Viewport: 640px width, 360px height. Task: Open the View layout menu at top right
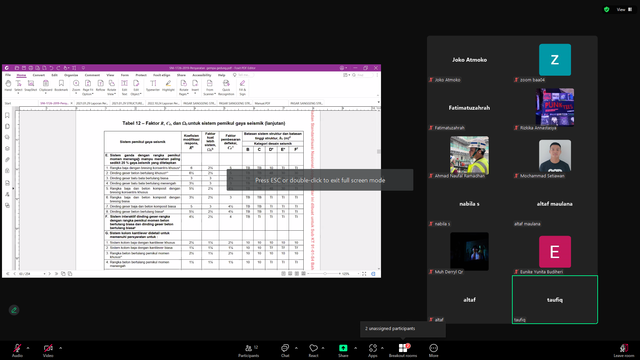624,9
